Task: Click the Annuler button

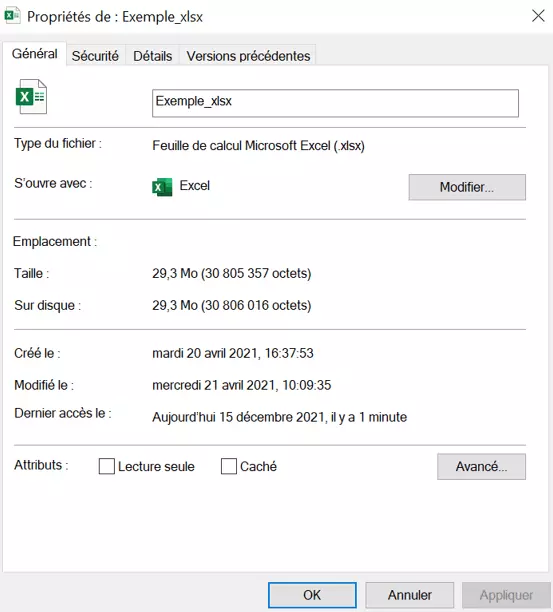Action: (409, 595)
